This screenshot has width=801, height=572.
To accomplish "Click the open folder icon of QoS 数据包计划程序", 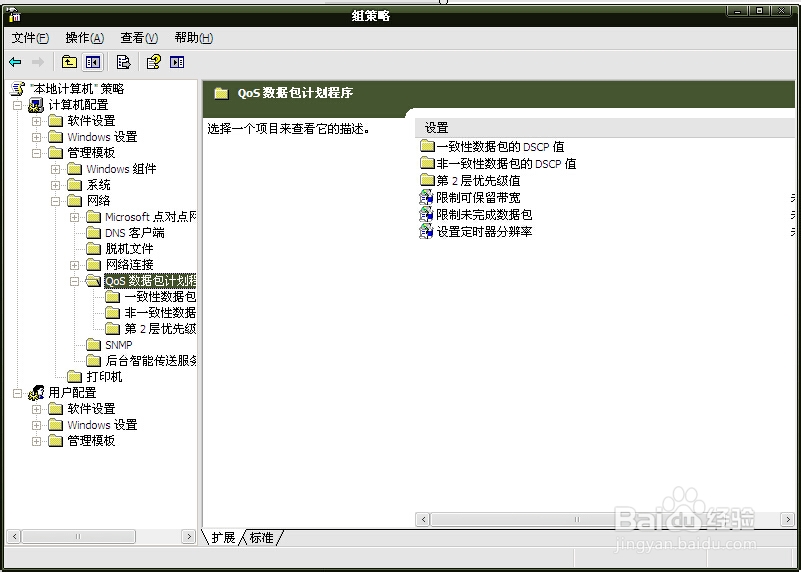I will [93, 280].
